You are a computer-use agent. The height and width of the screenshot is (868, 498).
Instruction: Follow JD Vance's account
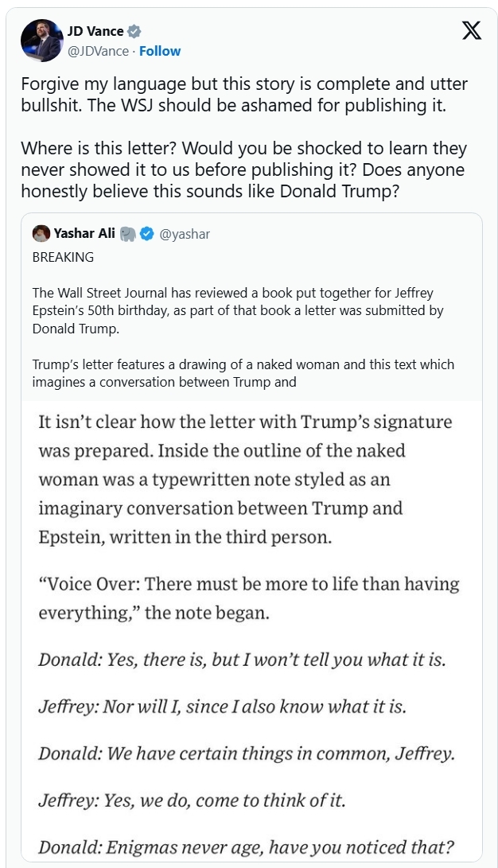point(160,51)
